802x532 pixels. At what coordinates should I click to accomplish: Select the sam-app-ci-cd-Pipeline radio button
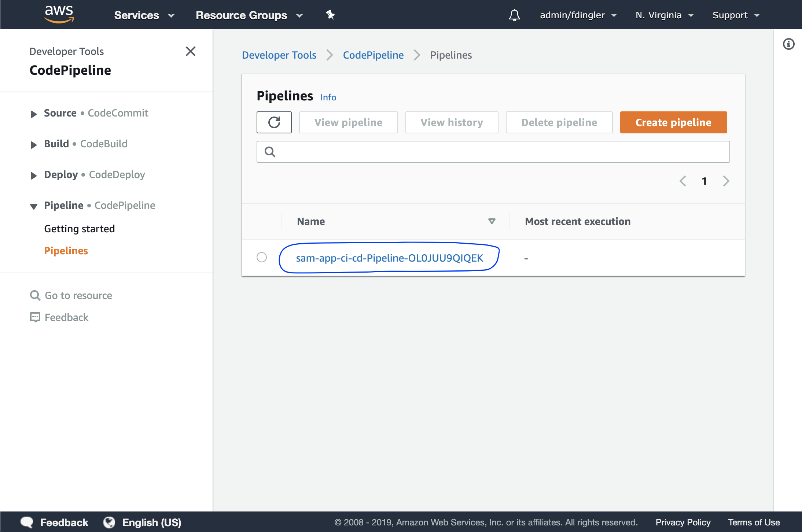click(262, 257)
